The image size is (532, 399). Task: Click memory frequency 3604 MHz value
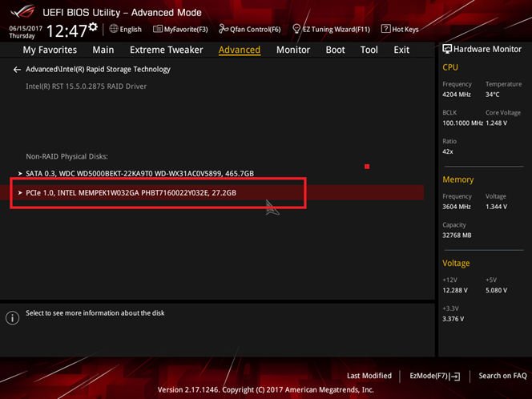pyautogui.click(x=457, y=206)
